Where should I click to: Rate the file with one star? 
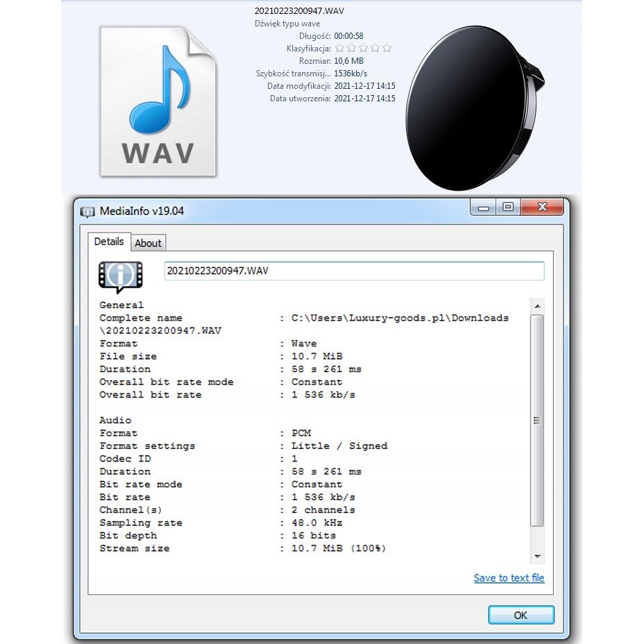click(x=339, y=49)
